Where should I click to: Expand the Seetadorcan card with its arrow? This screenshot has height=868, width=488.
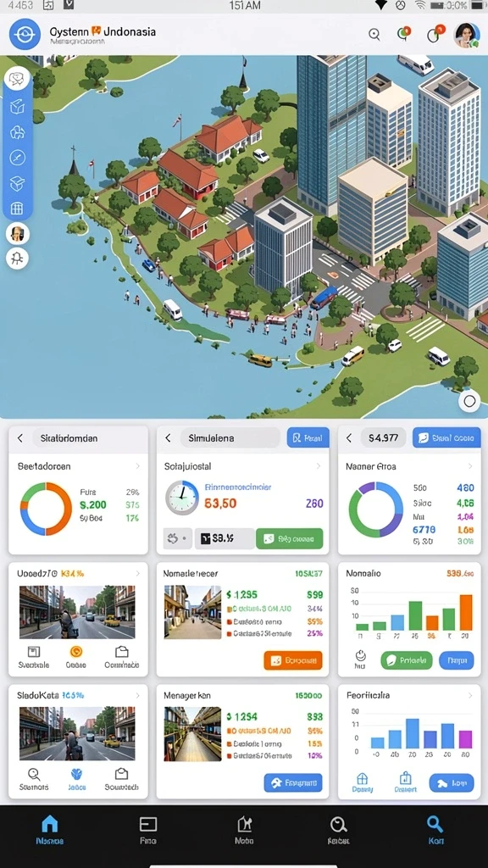pyautogui.click(x=138, y=467)
